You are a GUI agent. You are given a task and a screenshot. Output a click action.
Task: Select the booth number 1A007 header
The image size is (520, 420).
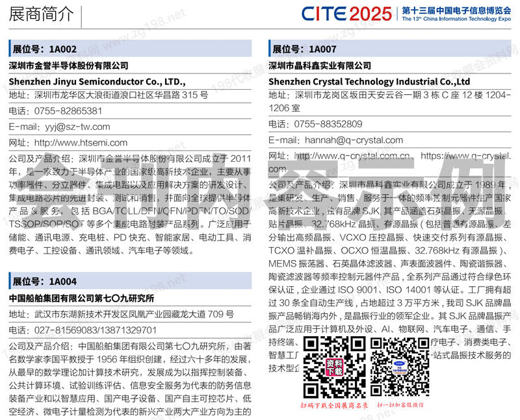click(305, 49)
